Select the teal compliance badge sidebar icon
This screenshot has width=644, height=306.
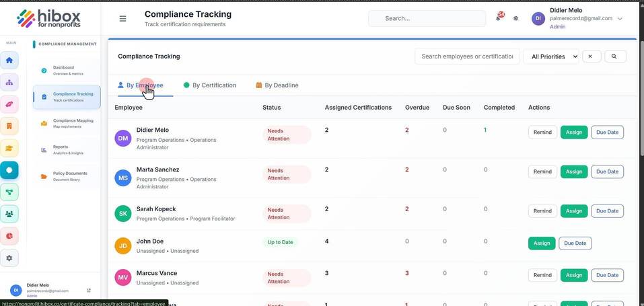9,169
